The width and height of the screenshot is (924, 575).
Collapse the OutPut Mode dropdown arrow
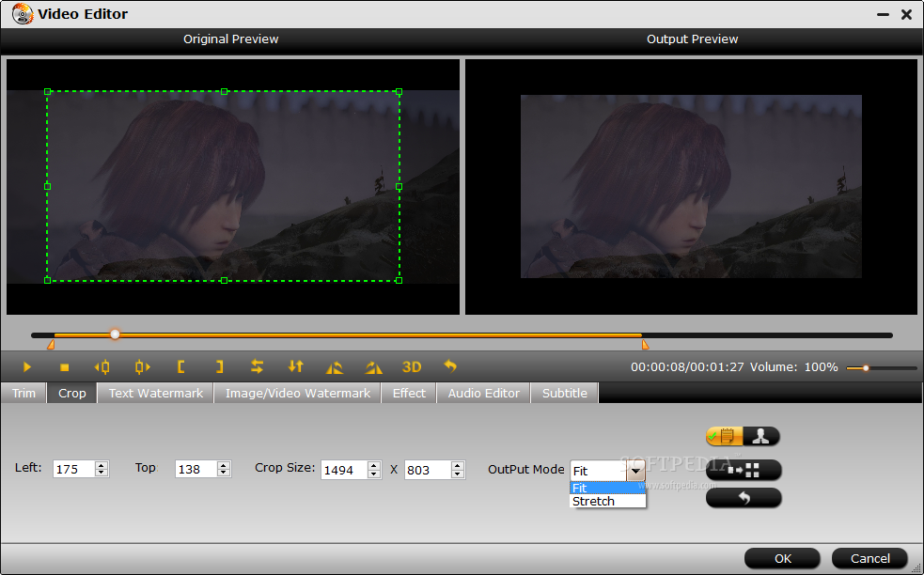tap(635, 471)
